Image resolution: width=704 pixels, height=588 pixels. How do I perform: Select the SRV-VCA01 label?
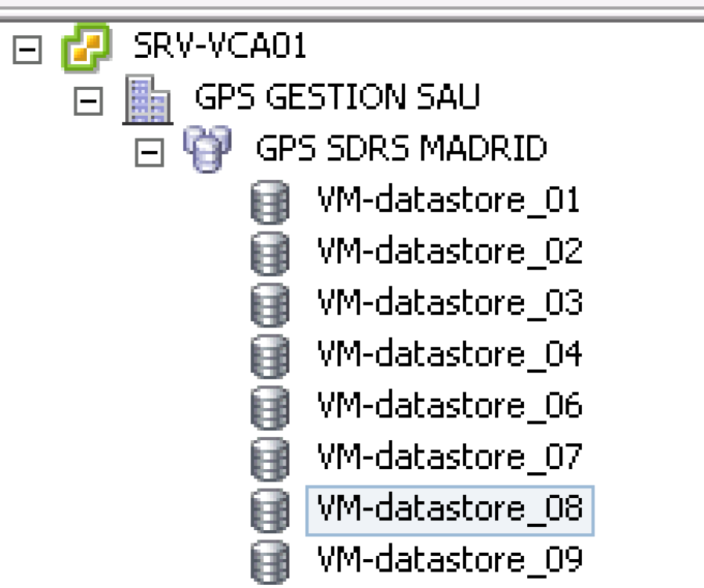[x=220, y=47]
